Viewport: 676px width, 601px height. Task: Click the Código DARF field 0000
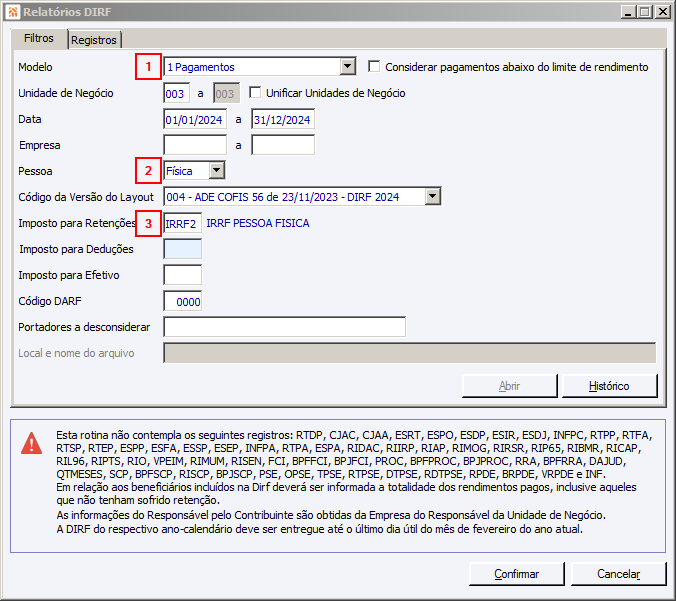182,301
